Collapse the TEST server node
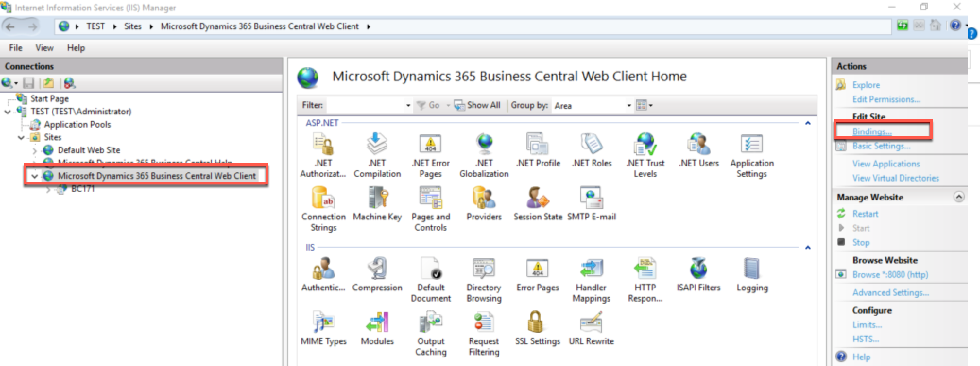Screen dimensions: 980x366 (x=8, y=112)
